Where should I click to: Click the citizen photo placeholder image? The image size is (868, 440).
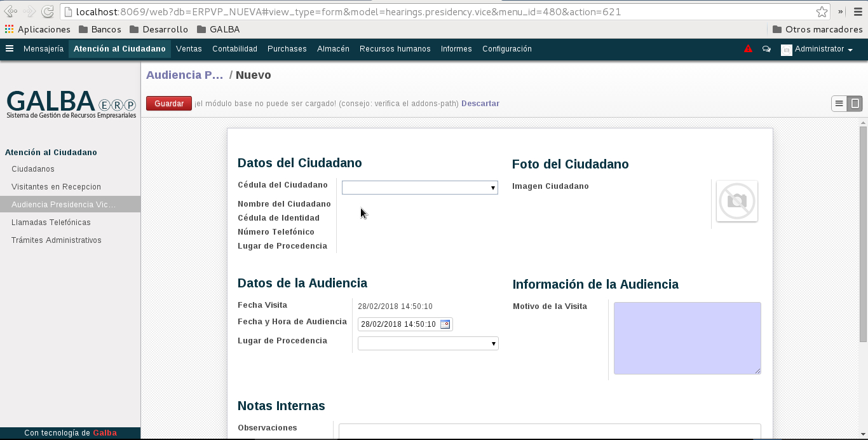[x=736, y=202]
